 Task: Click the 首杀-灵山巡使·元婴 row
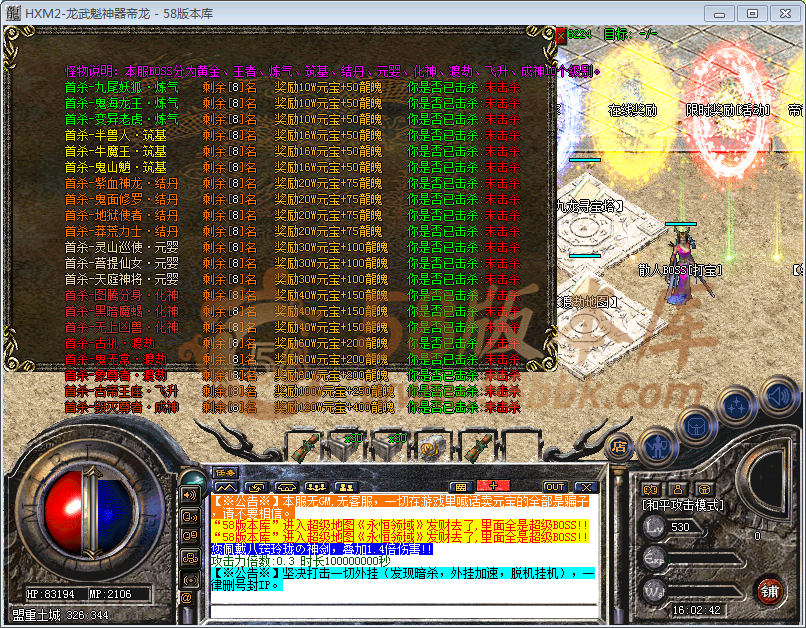coord(292,247)
